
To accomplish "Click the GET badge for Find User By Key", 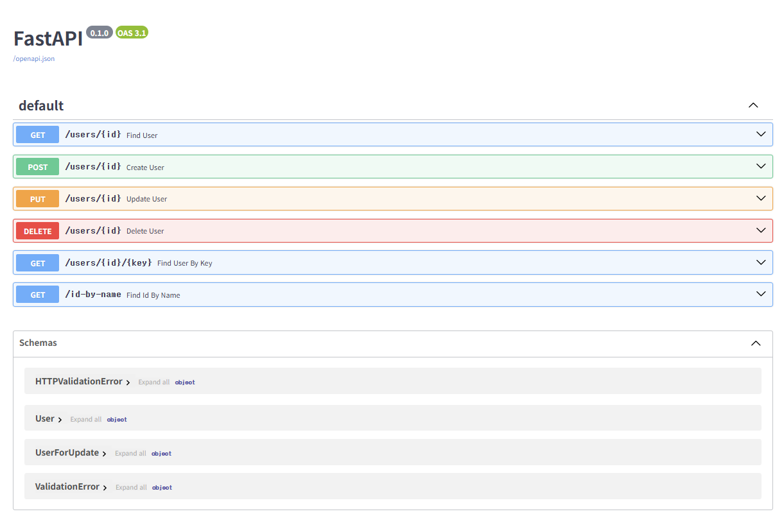I will 38,263.
